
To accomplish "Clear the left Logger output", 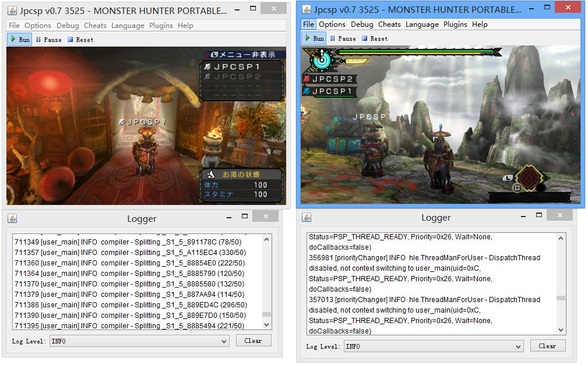I will (x=253, y=341).
